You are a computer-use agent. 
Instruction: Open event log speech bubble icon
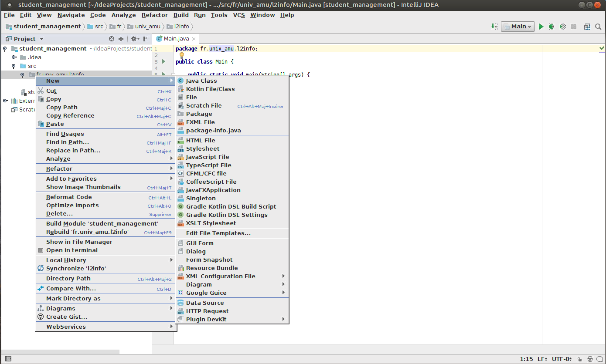(599, 359)
